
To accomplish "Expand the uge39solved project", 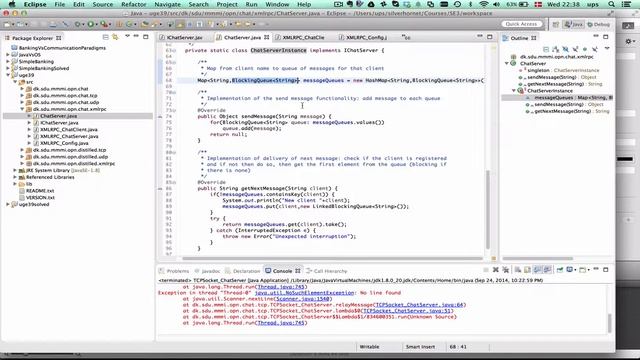I will [x=8, y=204].
